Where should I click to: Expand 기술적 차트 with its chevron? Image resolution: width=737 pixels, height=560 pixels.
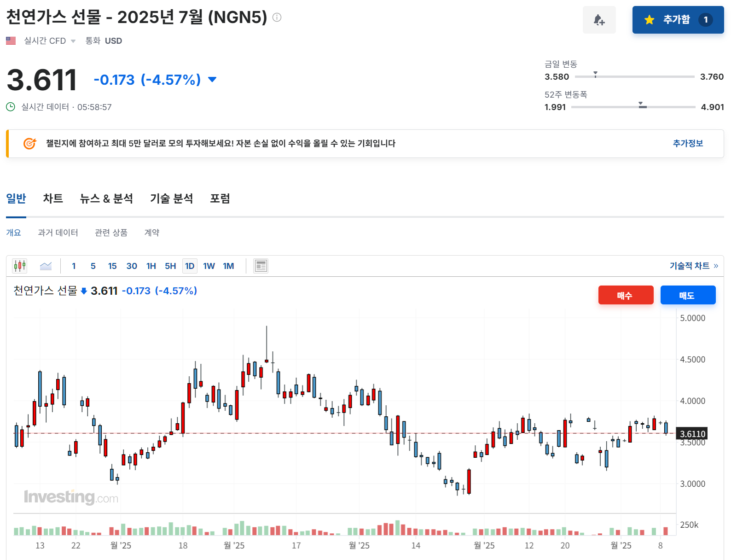click(x=715, y=265)
